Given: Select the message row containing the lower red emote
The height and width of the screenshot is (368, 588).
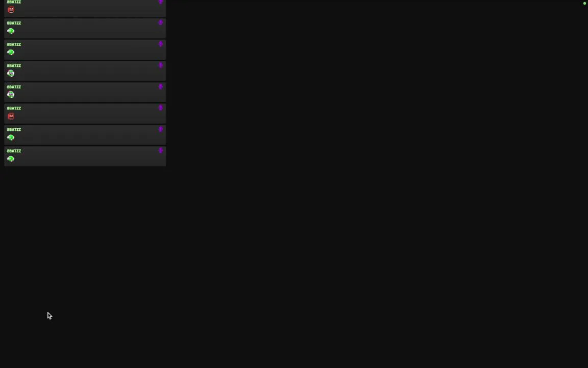Looking at the screenshot, I should point(85,113).
